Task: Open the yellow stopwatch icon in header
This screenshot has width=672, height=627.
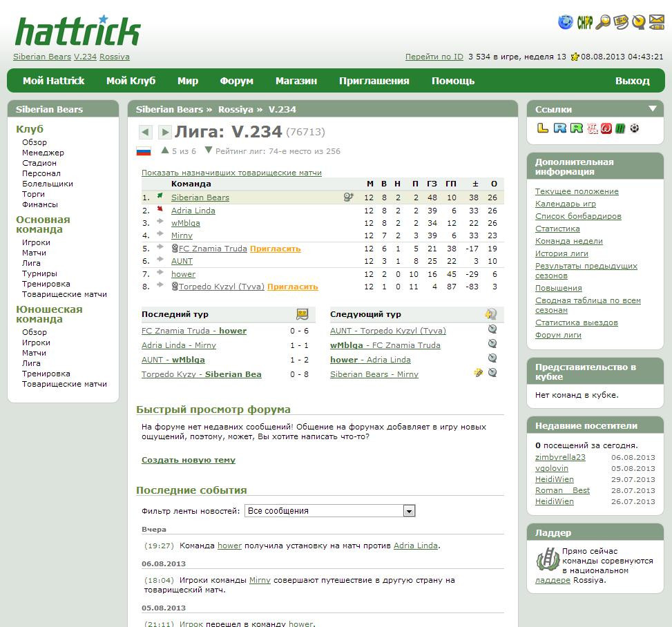Action: click(639, 22)
